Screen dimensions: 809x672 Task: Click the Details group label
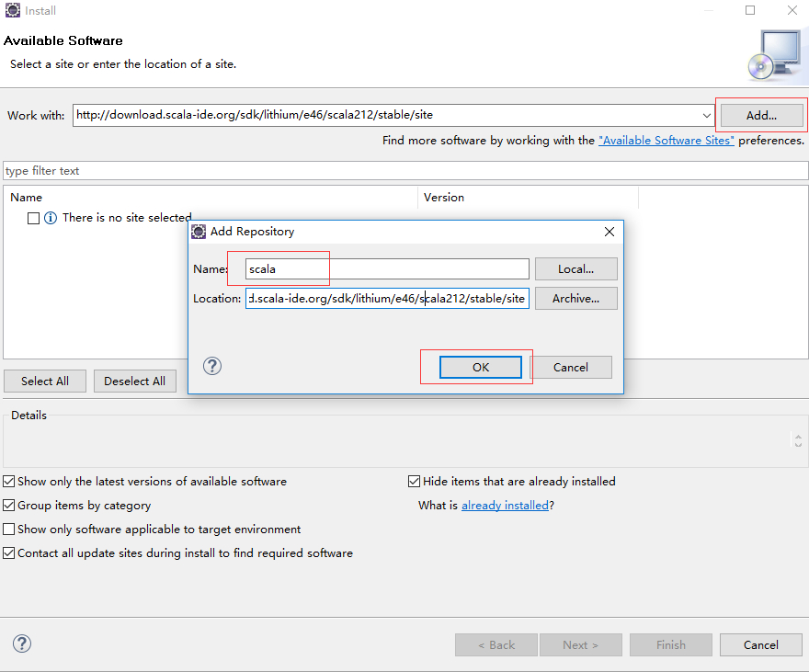[28, 416]
